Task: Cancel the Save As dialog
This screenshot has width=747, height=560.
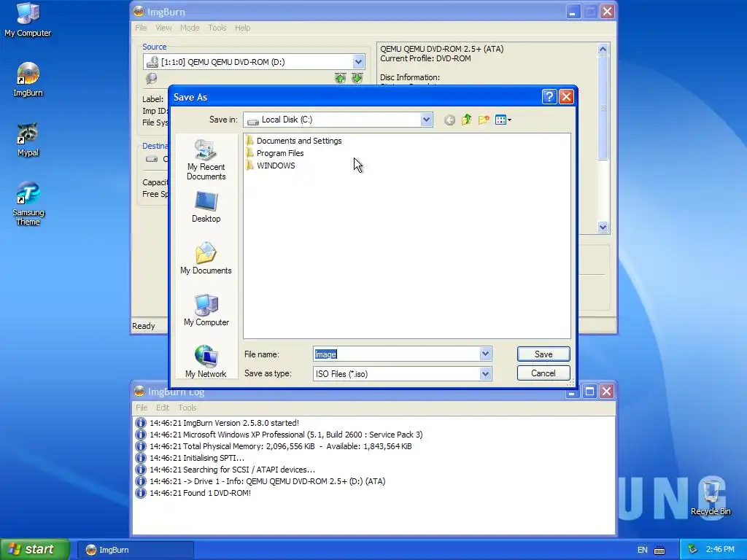Action: click(x=543, y=373)
